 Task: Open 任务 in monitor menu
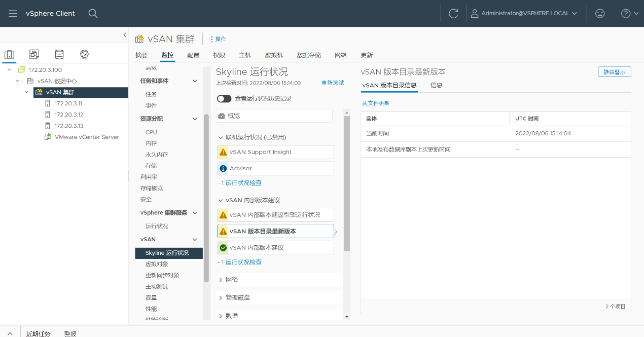151,94
